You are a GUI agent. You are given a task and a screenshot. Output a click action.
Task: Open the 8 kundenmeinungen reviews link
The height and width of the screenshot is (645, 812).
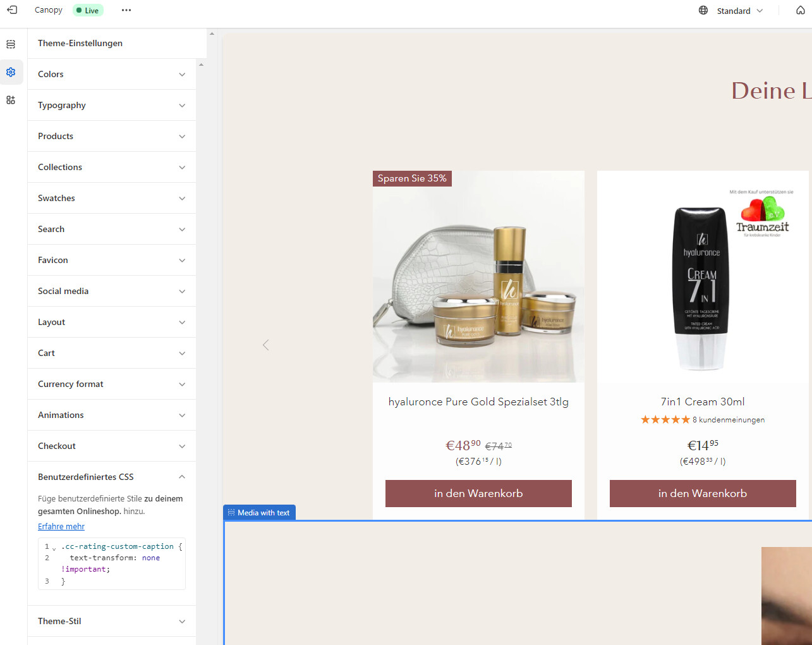[x=729, y=419]
